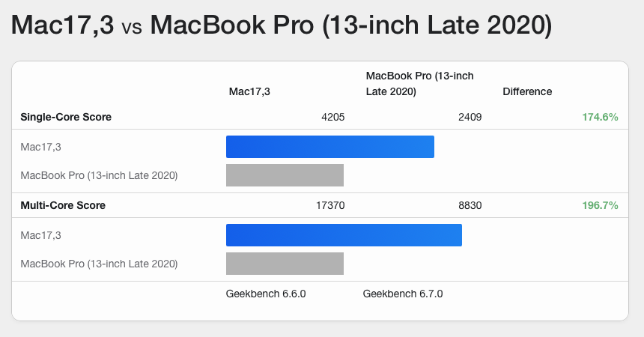This screenshot has height=337, width=644.
Task: Select the 17370 multi-core score value
Action: click(x=329, y=205)
